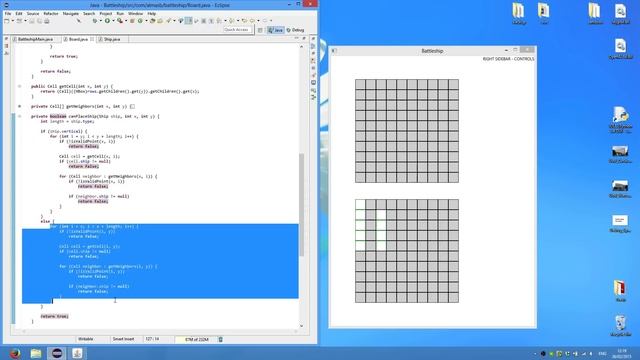
Task: Click the Battleship window title icon
Action: point(334,51)
